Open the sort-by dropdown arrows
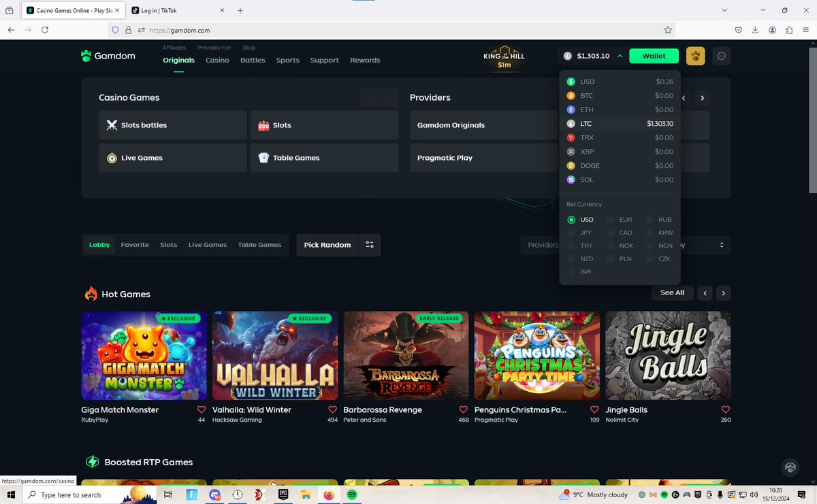The image size is (817, 504). [x=722, y=245]
